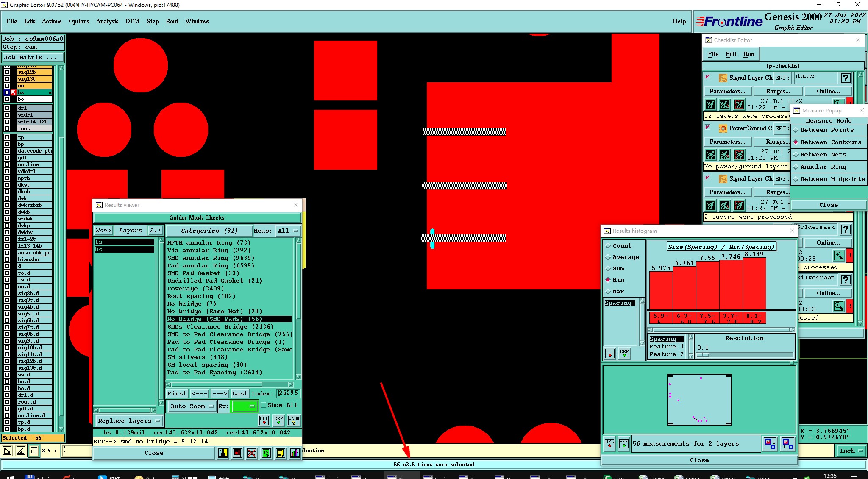Enable the Show All checkbox
The width and height of the screenshot is (868, 479).
264,405
